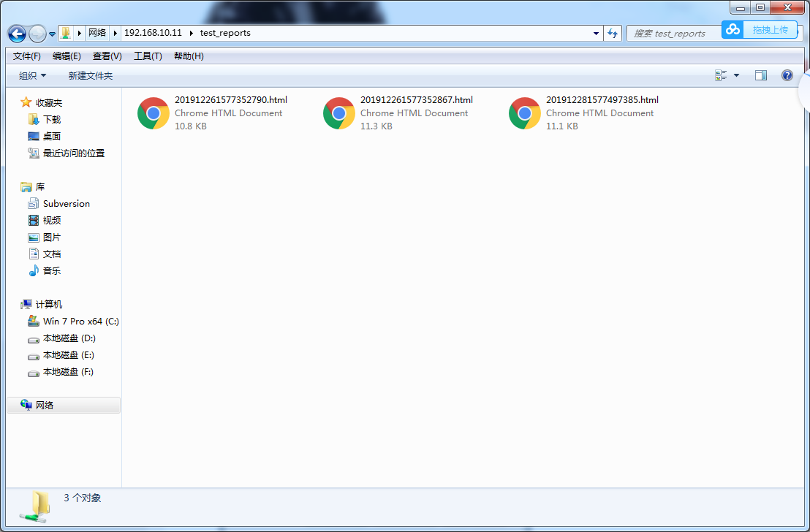Click the 图片 library icon

click(34, 237)
